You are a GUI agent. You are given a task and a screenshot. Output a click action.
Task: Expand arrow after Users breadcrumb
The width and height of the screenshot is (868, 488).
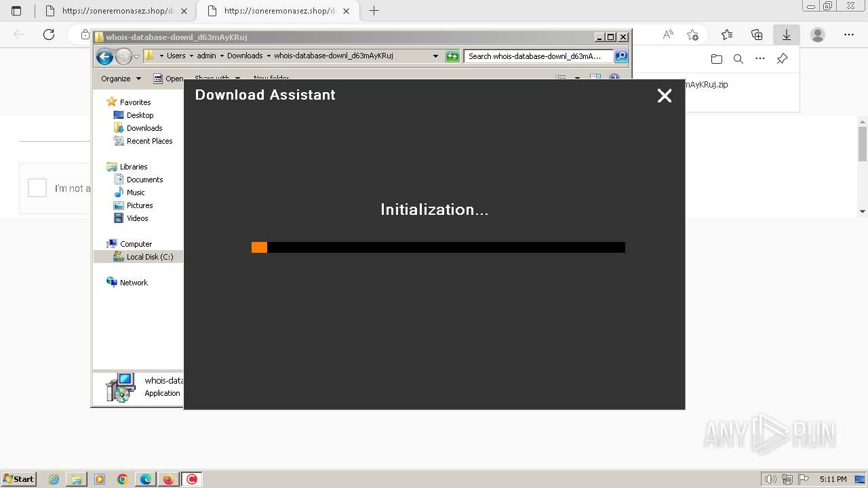pos(191,56)
